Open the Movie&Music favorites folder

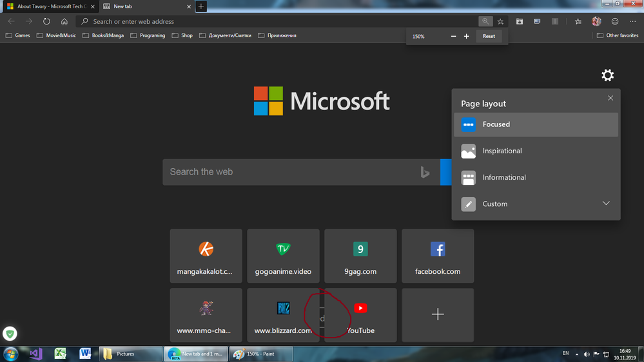[x=56, y=35]
